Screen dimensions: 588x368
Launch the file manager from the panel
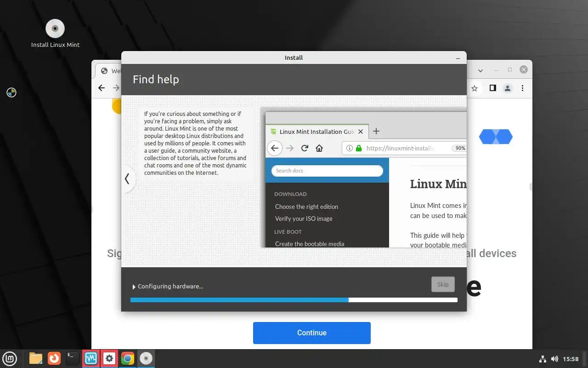click(36, 358)
